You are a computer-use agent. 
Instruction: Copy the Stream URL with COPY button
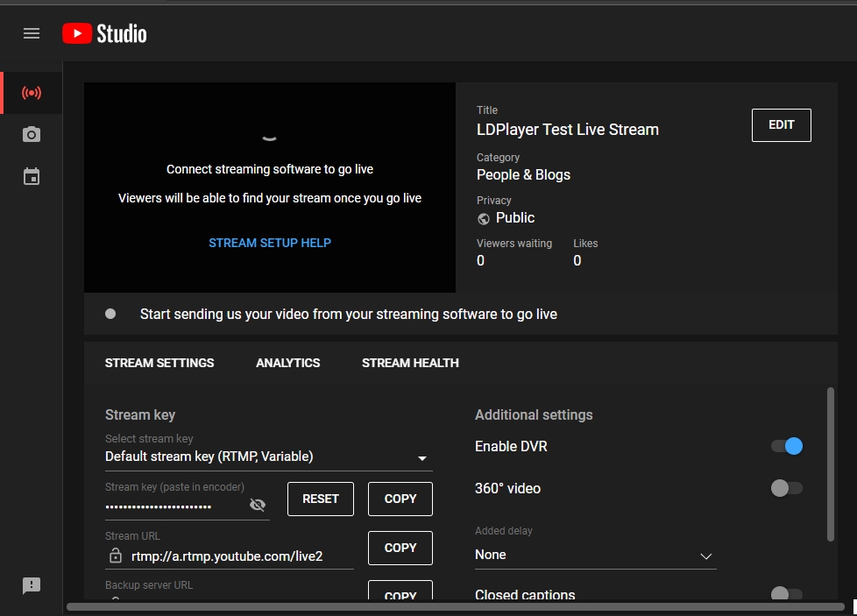pyautogui.click(x=400, y=548)
